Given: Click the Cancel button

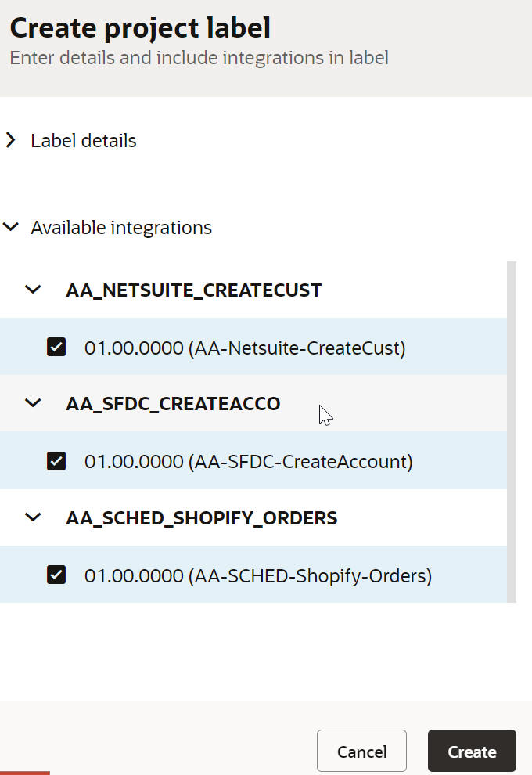Looking at the screenshot, I should (x=361, y=751).
